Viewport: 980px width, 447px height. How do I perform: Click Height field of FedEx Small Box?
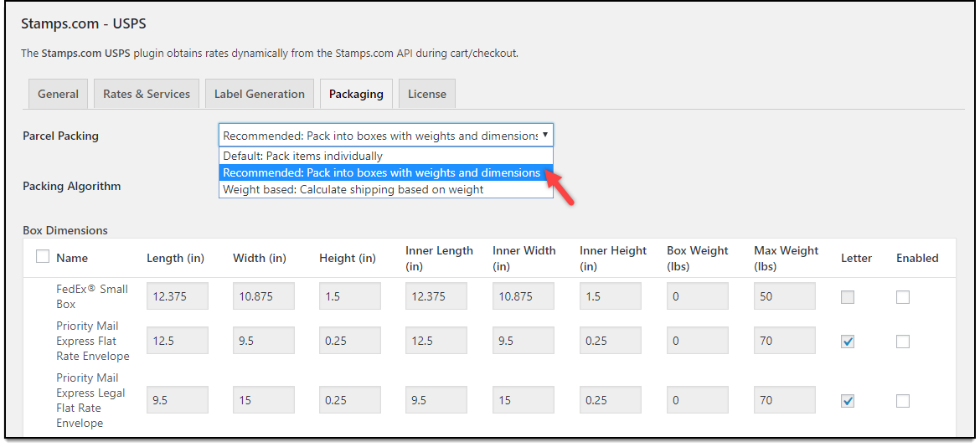pos(350,296)
